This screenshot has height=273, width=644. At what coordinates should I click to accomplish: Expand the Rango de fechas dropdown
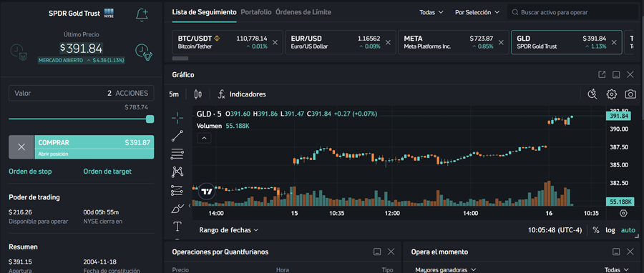coord(229,230)
